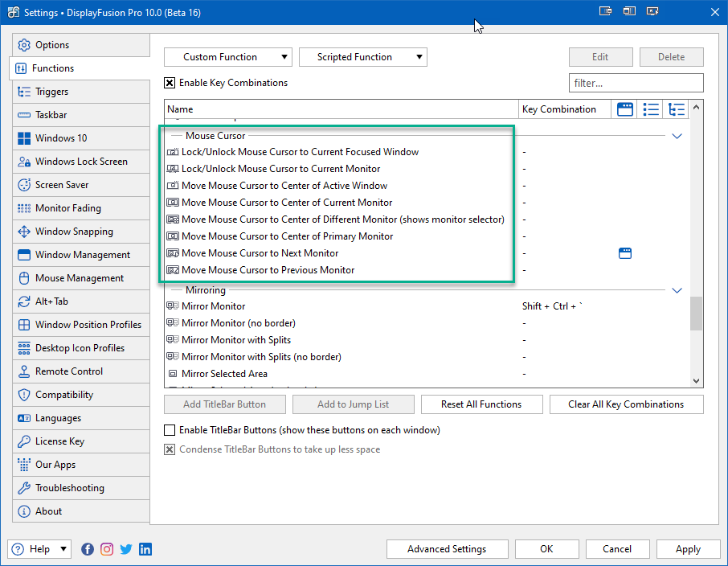Click the Reset All Functions button
This screenshot has width=728, height=566.
pyautogui.click(x=481, y=404)
